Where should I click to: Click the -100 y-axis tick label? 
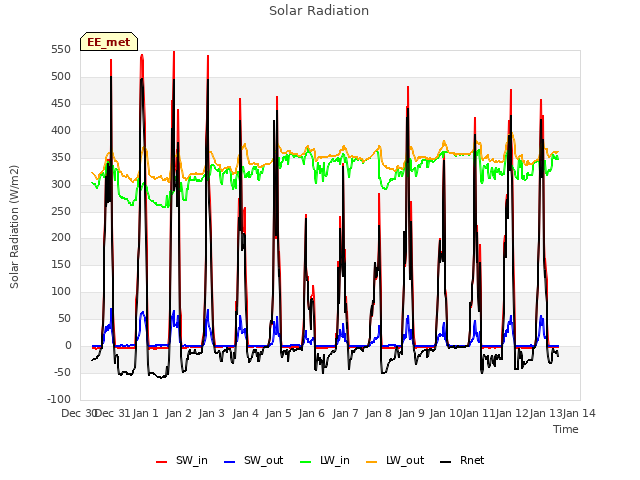coord(59,399)
